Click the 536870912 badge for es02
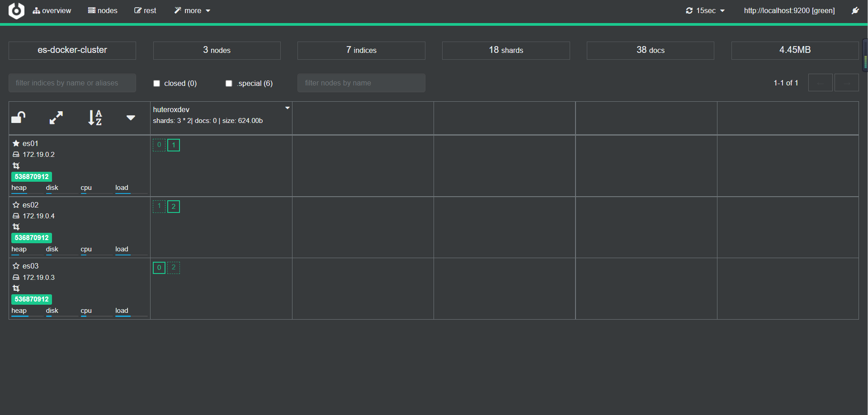The height and width of the screenshot is (415, 868). click(x=32, y=238)
